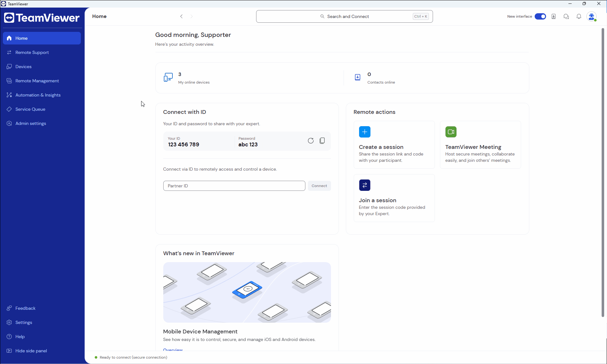Click the 'My online devices' label
607x364 pixels.
point(194,82)
